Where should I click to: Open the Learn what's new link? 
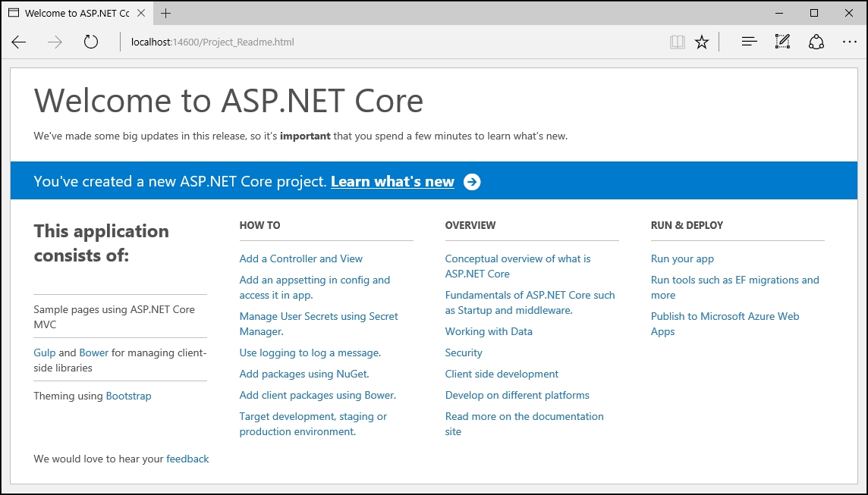(x=392, y=181)
